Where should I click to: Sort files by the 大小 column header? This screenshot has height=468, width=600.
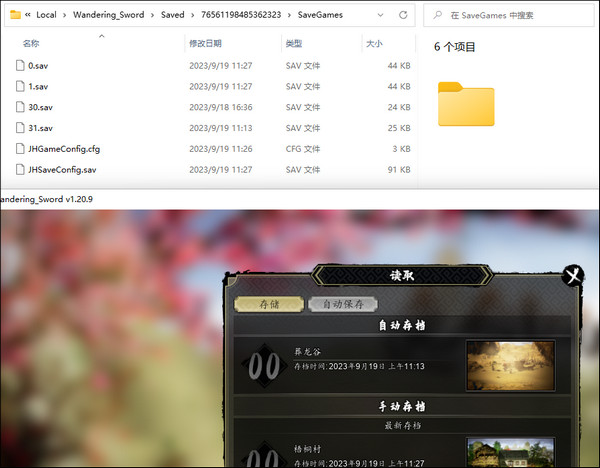374,43
